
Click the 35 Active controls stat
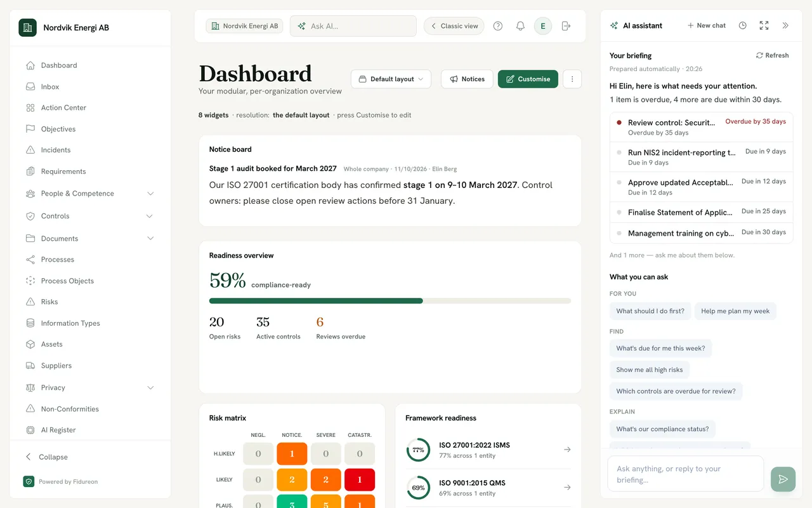coord(278,328)
